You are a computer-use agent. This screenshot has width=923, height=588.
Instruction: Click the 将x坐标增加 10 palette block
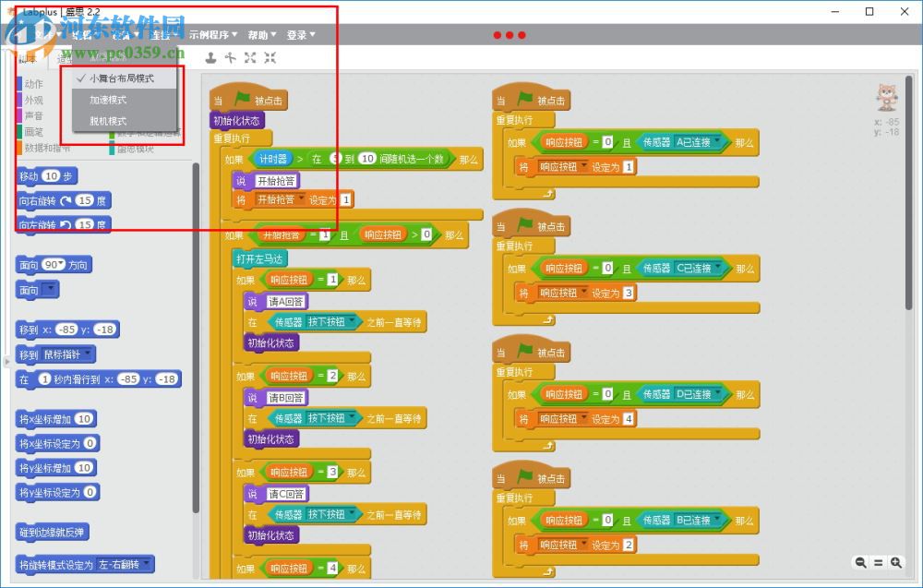coord(56,419)
